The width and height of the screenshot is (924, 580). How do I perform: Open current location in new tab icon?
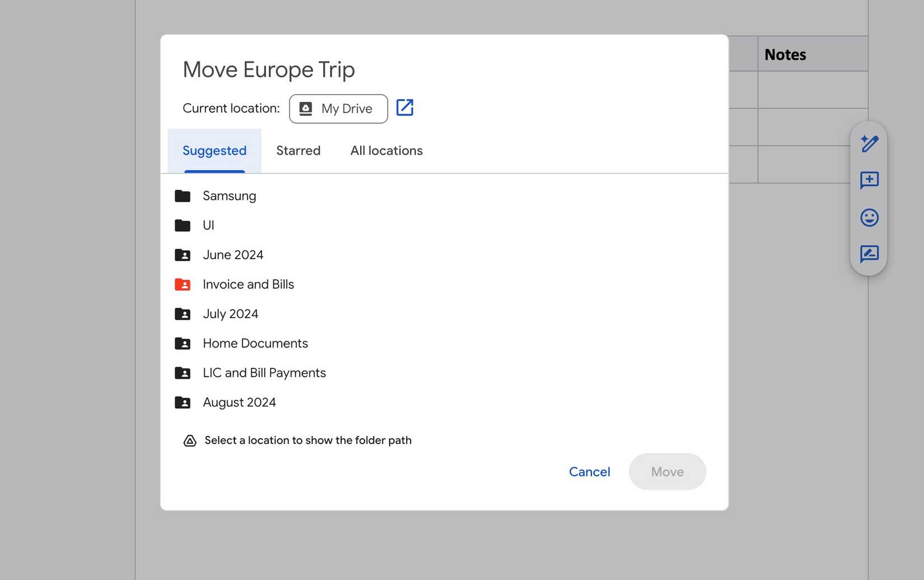(404, 107)
